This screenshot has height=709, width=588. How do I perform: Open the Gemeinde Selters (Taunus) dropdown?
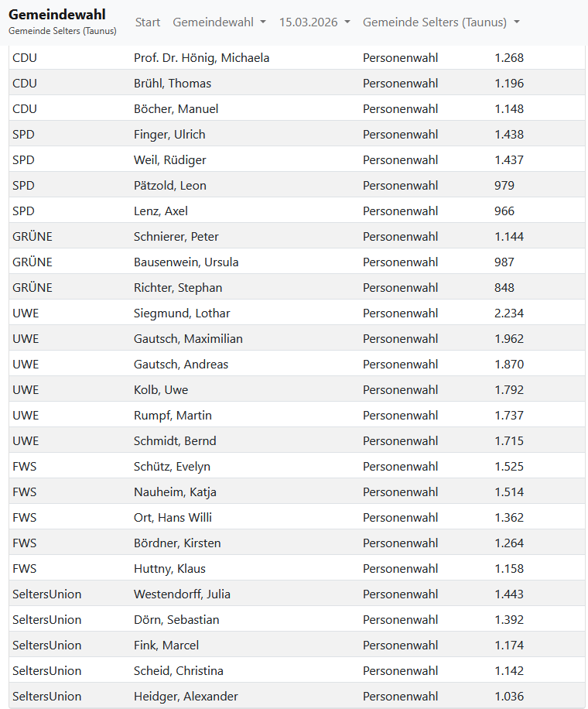tap(440, 22)
